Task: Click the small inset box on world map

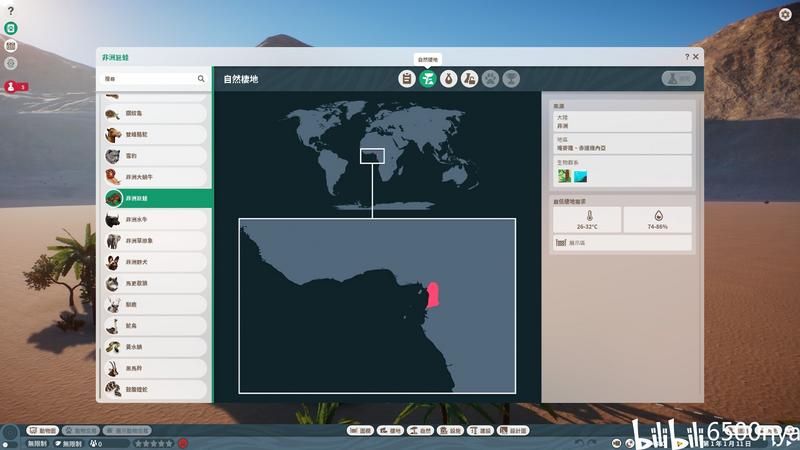Action: (x=372, y=156)
